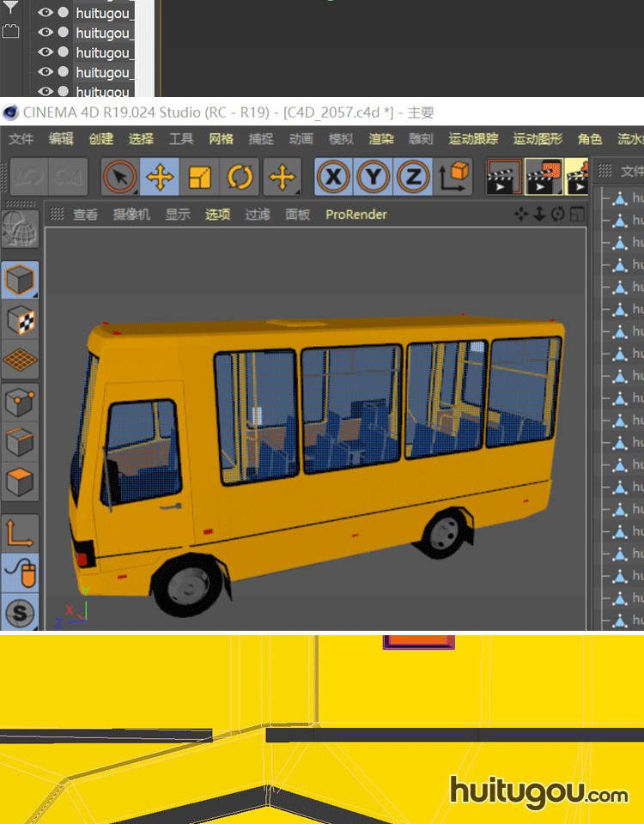This screenshot has height=824, width=644.
Task: Activate the Move tool in top toolbar
Action: click(x=160, y=178)
